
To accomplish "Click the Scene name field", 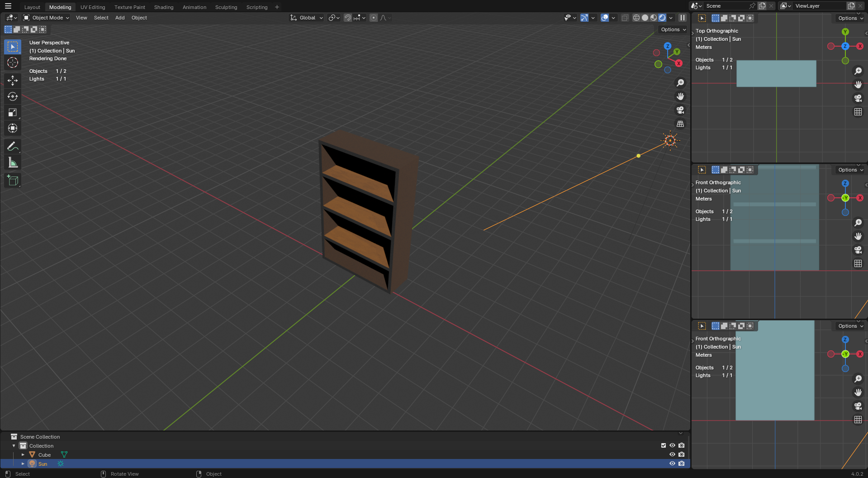I will tap(725, 6).
